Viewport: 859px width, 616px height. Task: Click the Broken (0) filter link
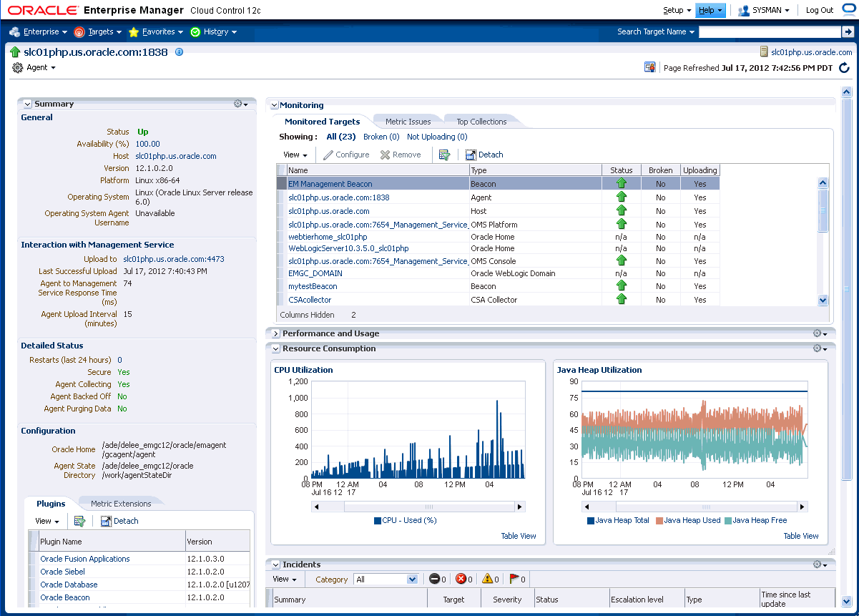(x=381, y=137)
